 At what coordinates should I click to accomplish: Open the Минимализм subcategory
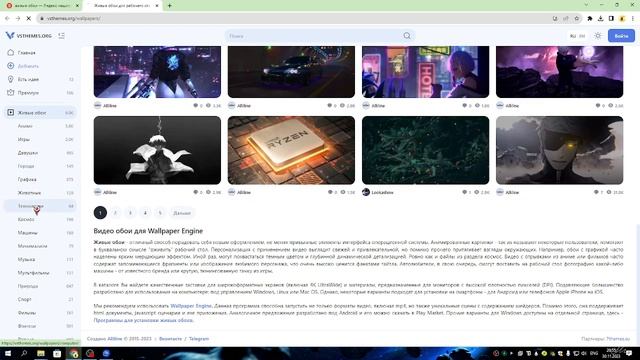(40, 246)
